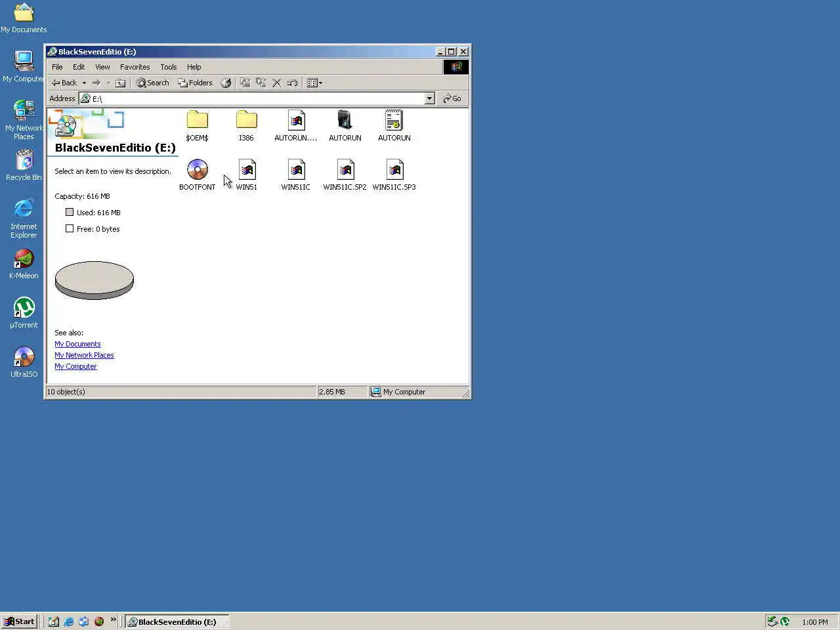Viewport: 840px width, 630px height.
Task: Click the Show Desktop quick launch icon
Action: pos(53,621)
